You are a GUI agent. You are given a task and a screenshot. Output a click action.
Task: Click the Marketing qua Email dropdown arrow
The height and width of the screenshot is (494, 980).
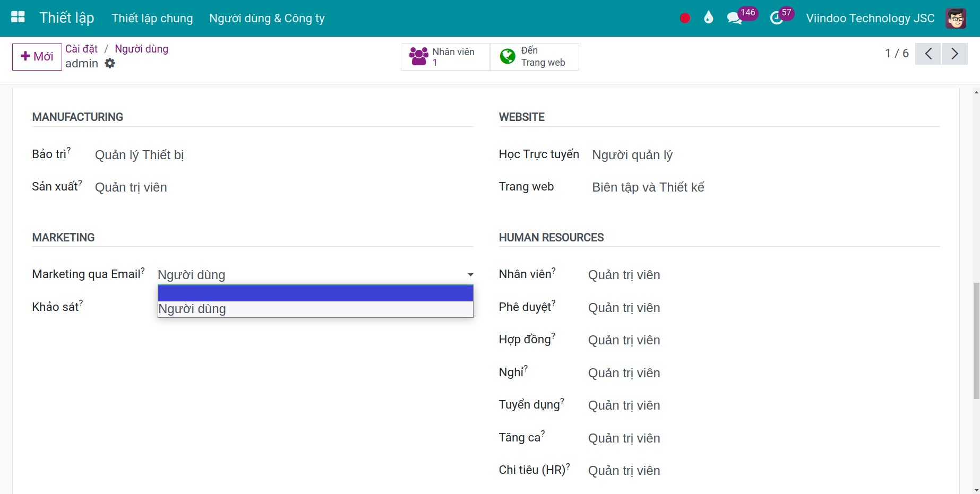tap(470, 275)
